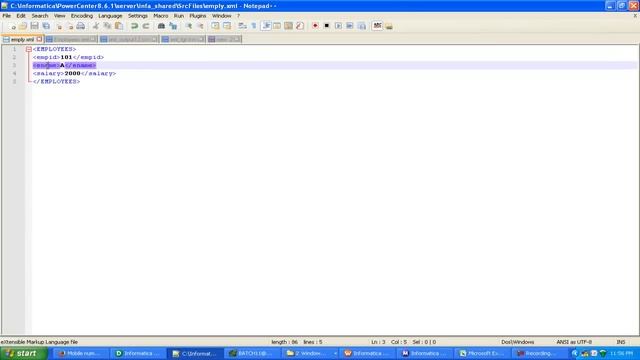Collapse the EMPLOYEES fold marker

tap(29, 49)
